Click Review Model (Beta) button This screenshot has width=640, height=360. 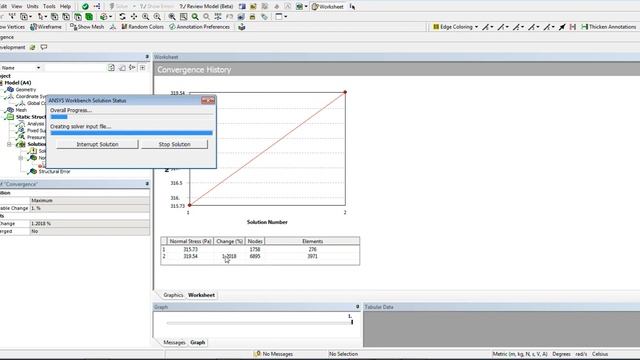[x=206, y=7]
